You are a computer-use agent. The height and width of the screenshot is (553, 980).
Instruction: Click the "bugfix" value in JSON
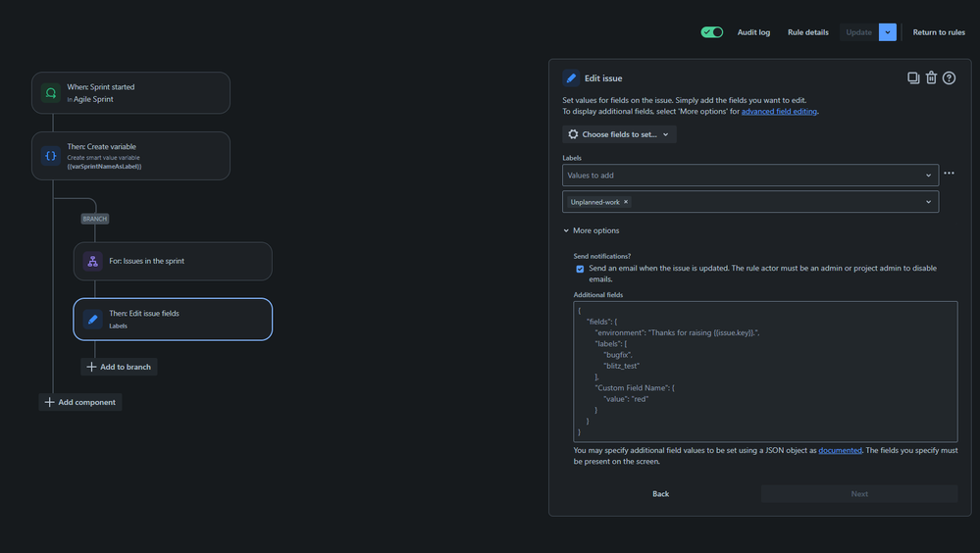617,355
